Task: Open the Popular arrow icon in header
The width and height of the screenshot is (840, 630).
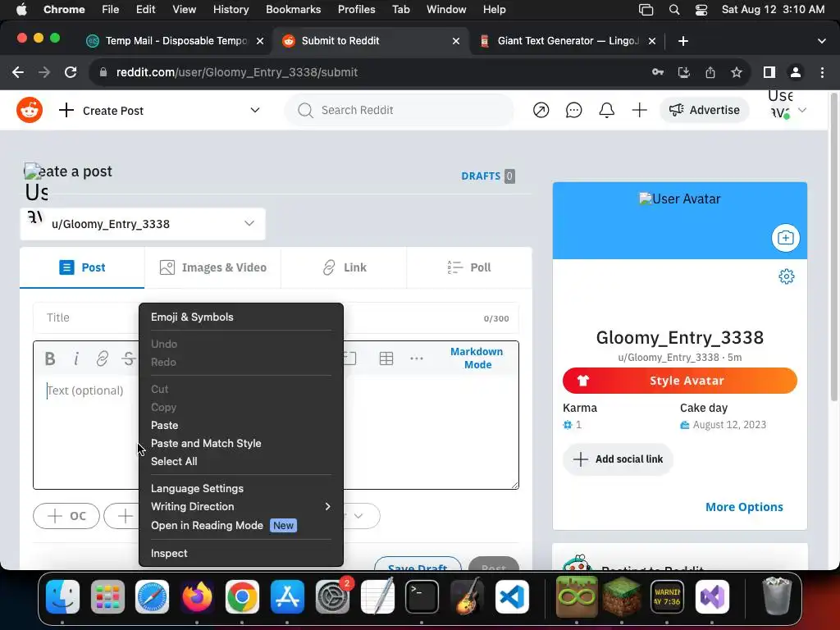Action: coord(541,111)
